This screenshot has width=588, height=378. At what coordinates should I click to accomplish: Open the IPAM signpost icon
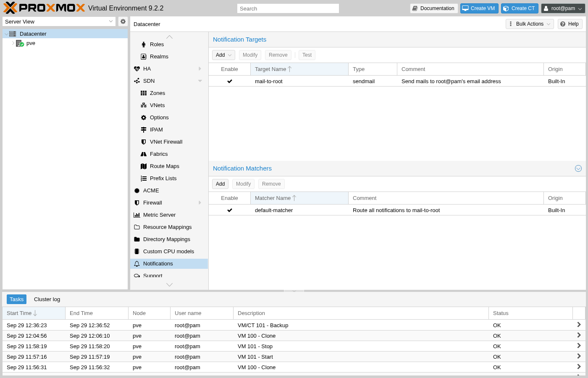click(x=144, y=130)
